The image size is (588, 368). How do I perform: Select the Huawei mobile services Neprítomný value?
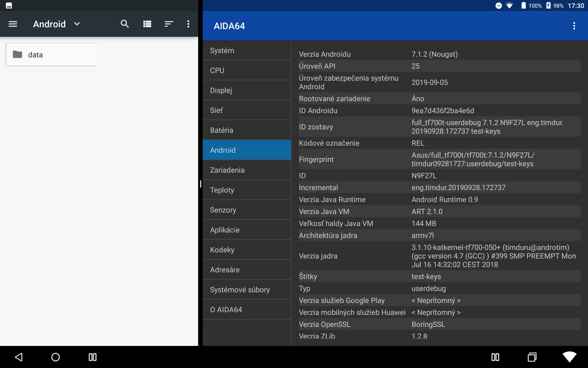click(x=436, y=313)
